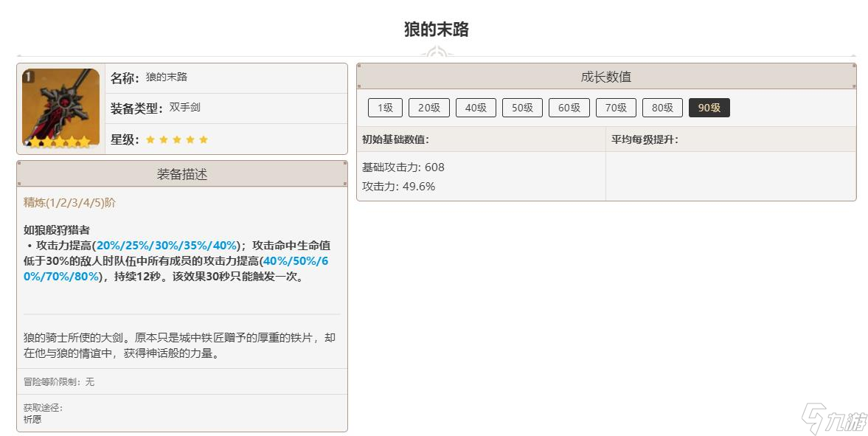Click the 获取途径 label

click(x=44, y=408)
